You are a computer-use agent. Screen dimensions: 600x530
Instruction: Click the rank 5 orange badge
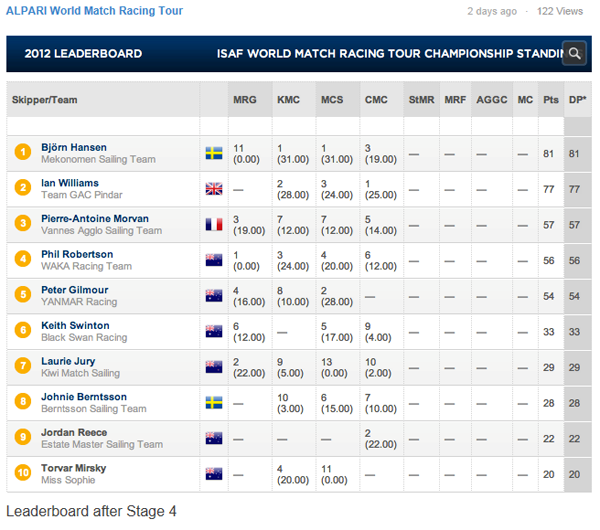pyautogui.click(x=23, y=294)
